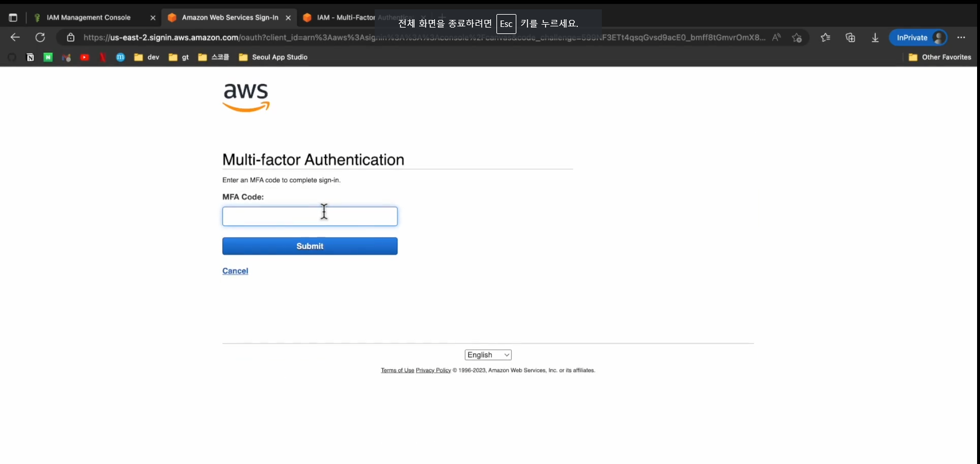This screenshot has height=464, width=980.
Task: Open the dev bookmarks folder
Action: (x=147, y=57)
